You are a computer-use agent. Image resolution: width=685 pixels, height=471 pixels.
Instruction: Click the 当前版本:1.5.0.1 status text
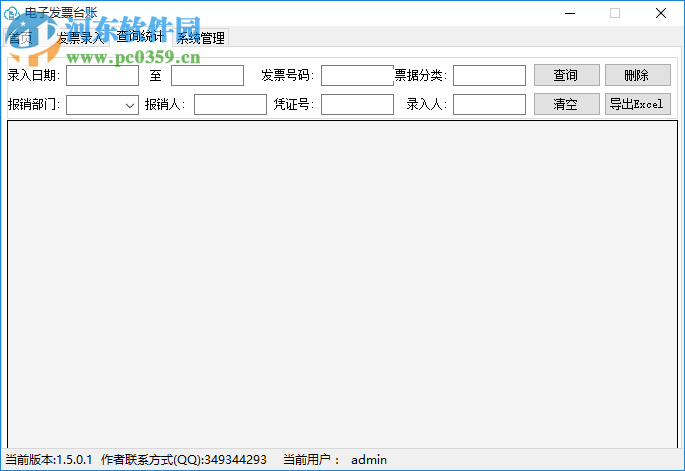tap(48, 460)
